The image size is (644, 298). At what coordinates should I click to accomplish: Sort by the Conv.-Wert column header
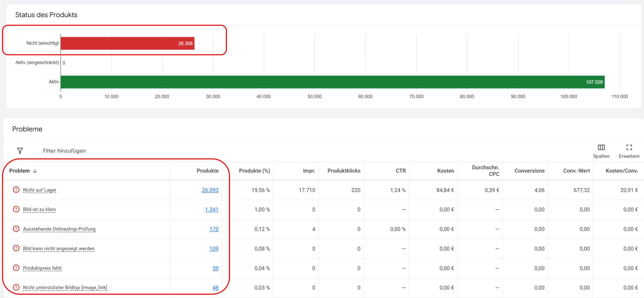point(576,171)
